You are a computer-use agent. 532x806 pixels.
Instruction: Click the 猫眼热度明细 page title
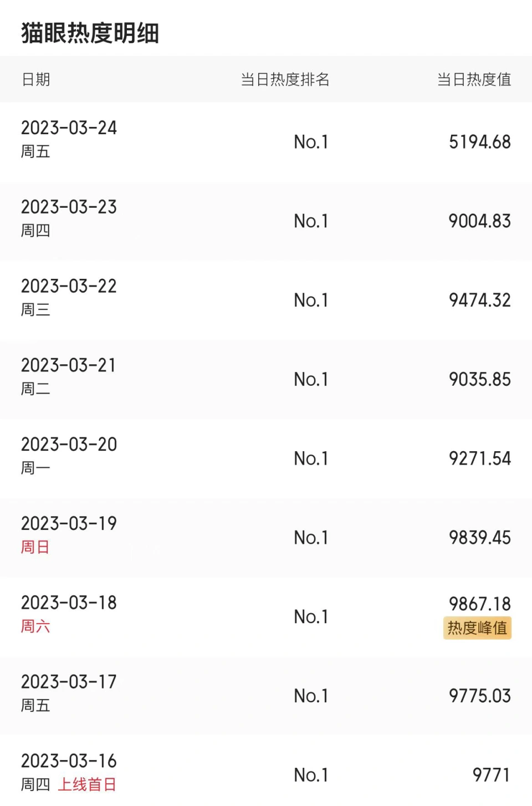pyautogui.click(x=90, y=33)
